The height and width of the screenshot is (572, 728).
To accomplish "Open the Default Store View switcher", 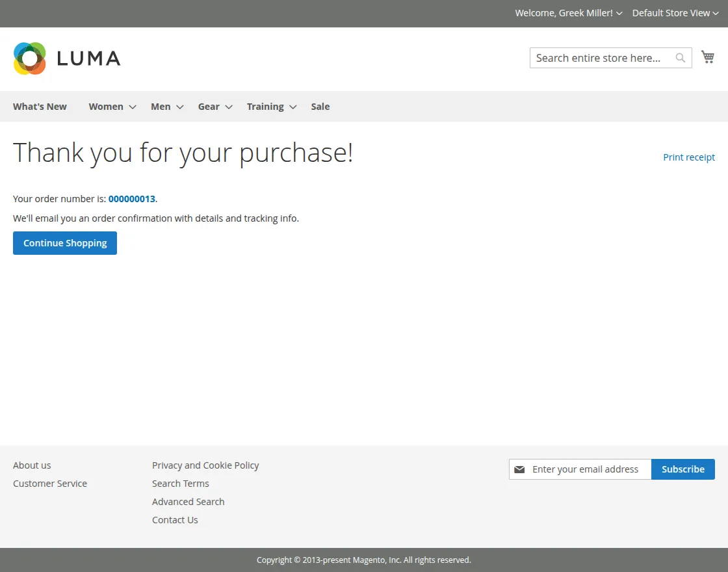I will coord(675,13).
